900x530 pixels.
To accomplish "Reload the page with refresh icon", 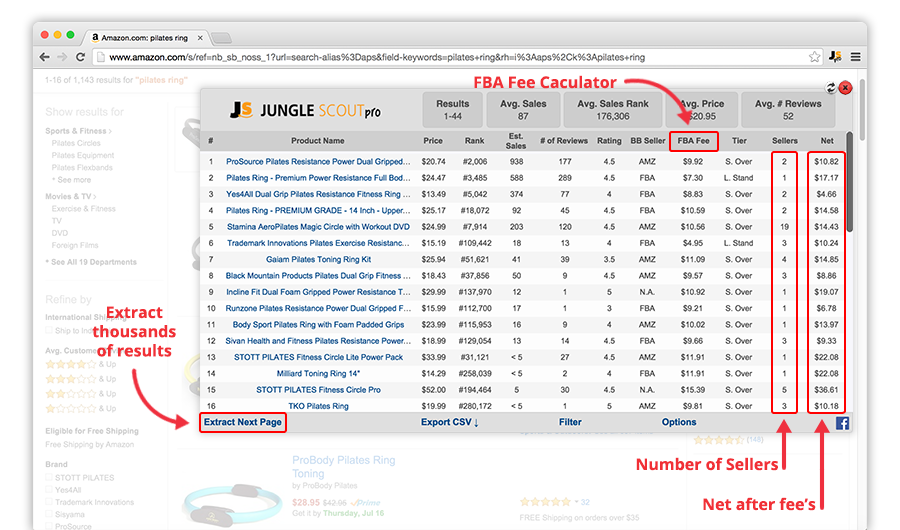I will 80,57.
